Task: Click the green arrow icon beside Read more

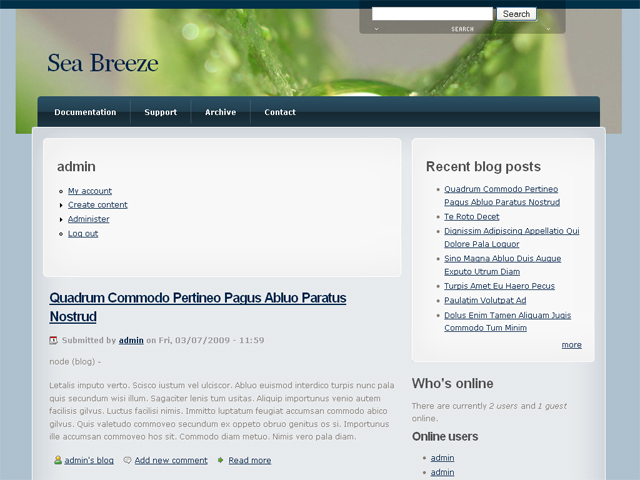Action: [x=220, y=460]
